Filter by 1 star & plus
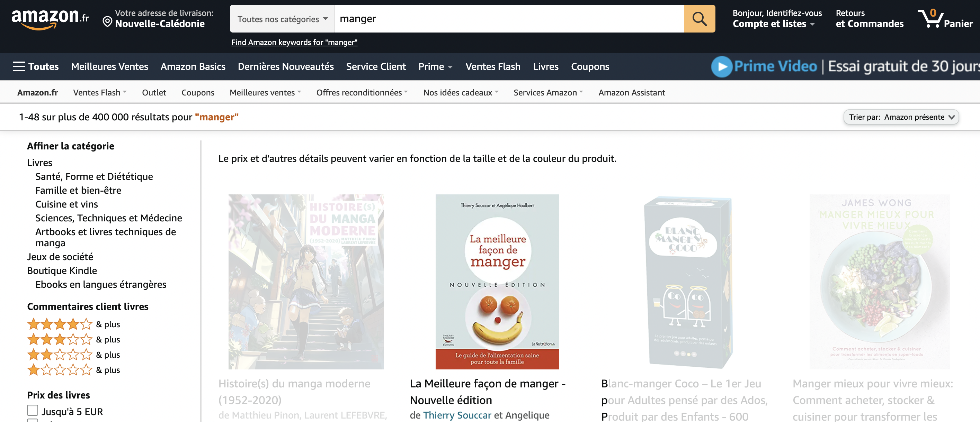 coord(73,369)
